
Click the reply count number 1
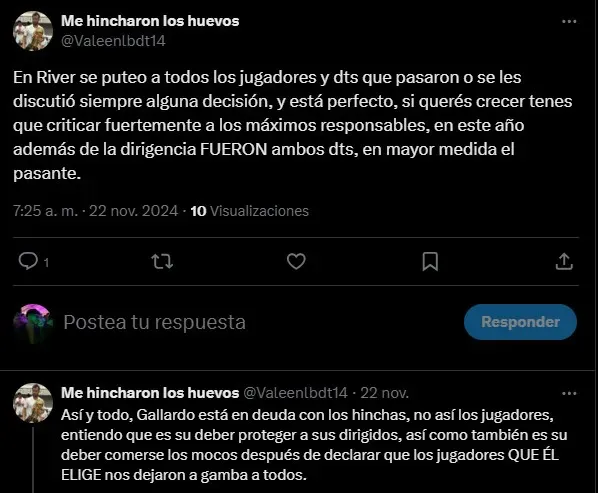46,262
